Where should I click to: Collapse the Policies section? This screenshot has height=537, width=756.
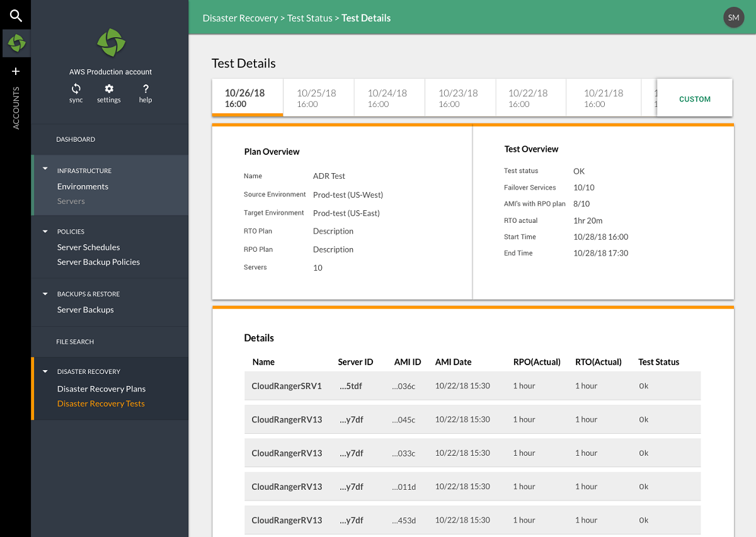point(45,231)
